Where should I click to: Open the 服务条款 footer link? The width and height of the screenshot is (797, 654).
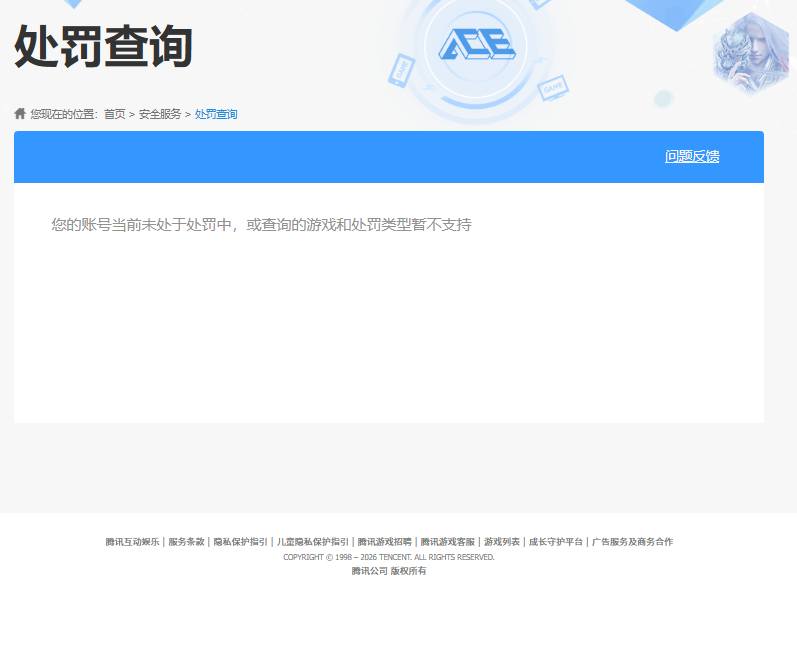click(x=186, y=542)
